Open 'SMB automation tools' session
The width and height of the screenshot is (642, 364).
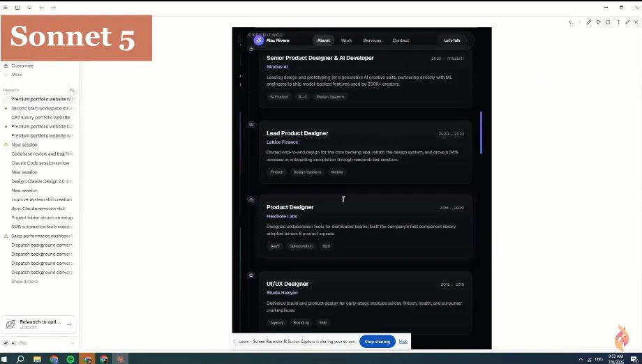click(39, 227)
